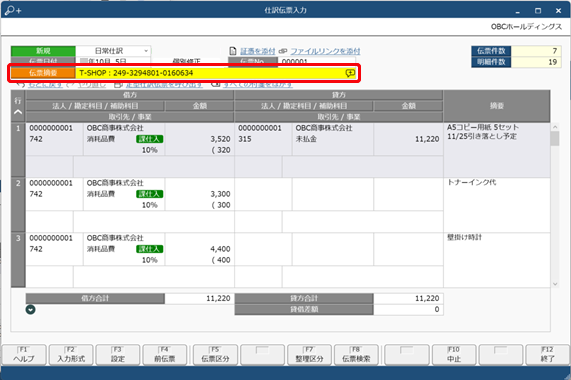Image resolution: width=571 pixels, height=380 pixels.
Task: Click the magnifier zoom icon in title bar
Action: tap(13, 10)
